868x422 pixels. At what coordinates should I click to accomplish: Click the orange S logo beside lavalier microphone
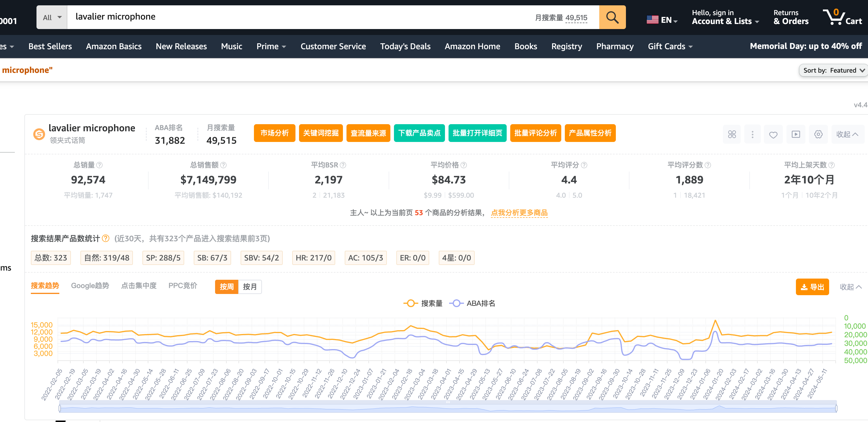pyautogui.click(x=39, y=134)
